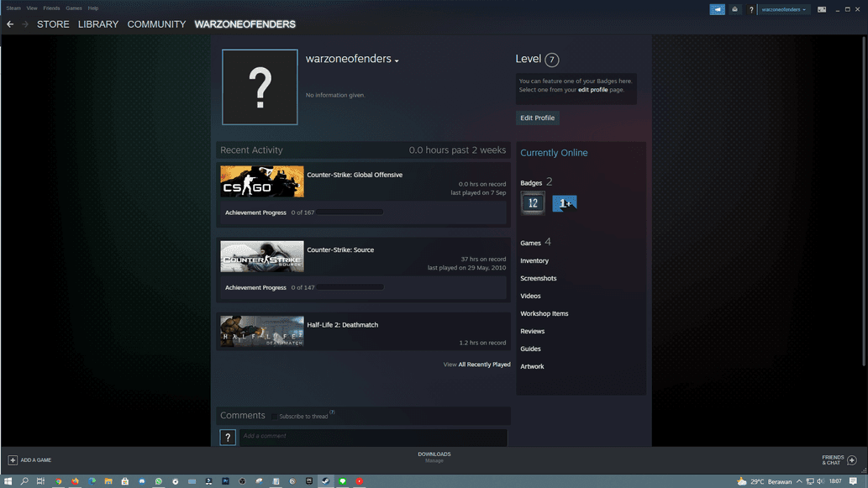Click the level 7 circle badge

[x=551, y=60]
